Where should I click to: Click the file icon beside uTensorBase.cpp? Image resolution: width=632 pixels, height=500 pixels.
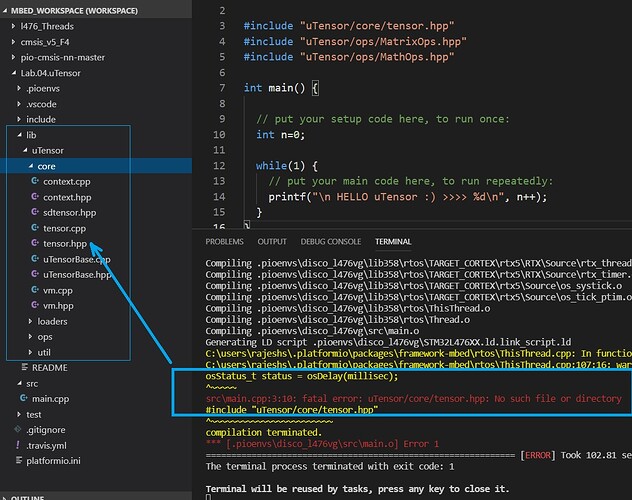(x=35, y=259)
